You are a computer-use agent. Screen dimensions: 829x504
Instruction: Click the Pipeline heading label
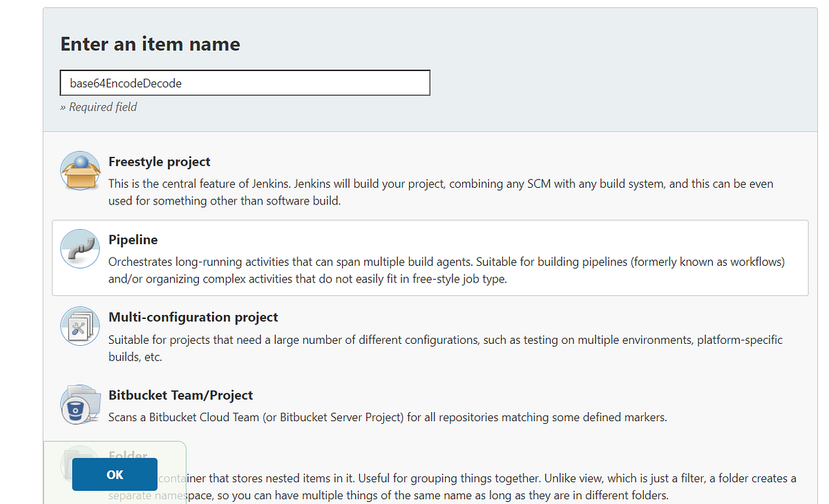click(x=133, y=240)
